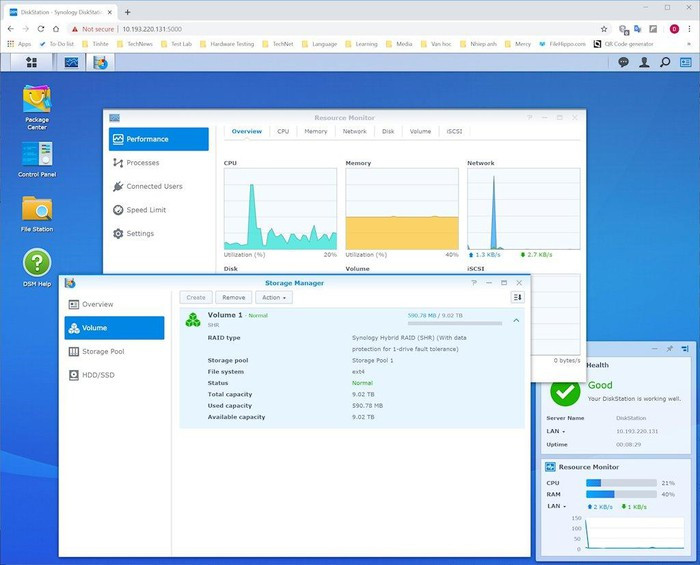Click the browser address bar URL

(x=160, y=28)
